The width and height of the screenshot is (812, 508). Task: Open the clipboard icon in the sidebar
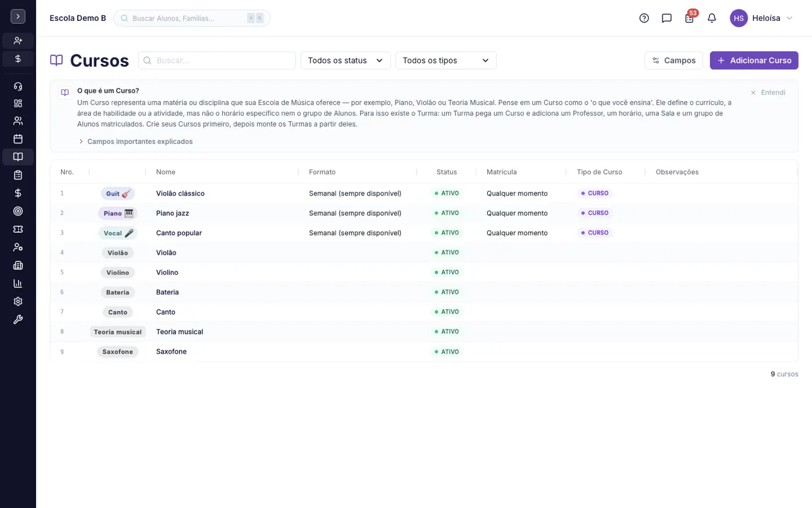tap(18, 175)
